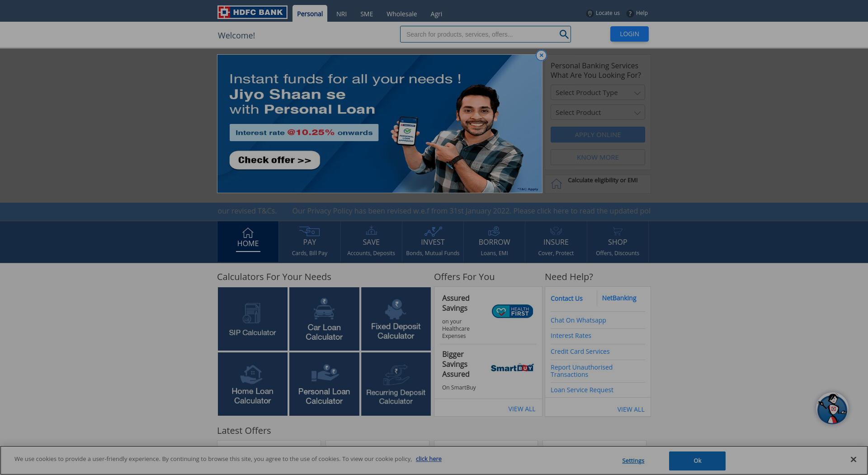The image size is (868, 475).
Task: Select the Personal tab
Action: (310, 14)
